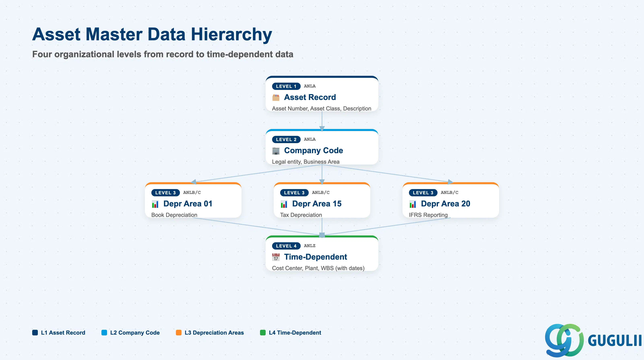Click the Company Code building icon
This screenshot has width=644, height=360.
click(276, 151)
